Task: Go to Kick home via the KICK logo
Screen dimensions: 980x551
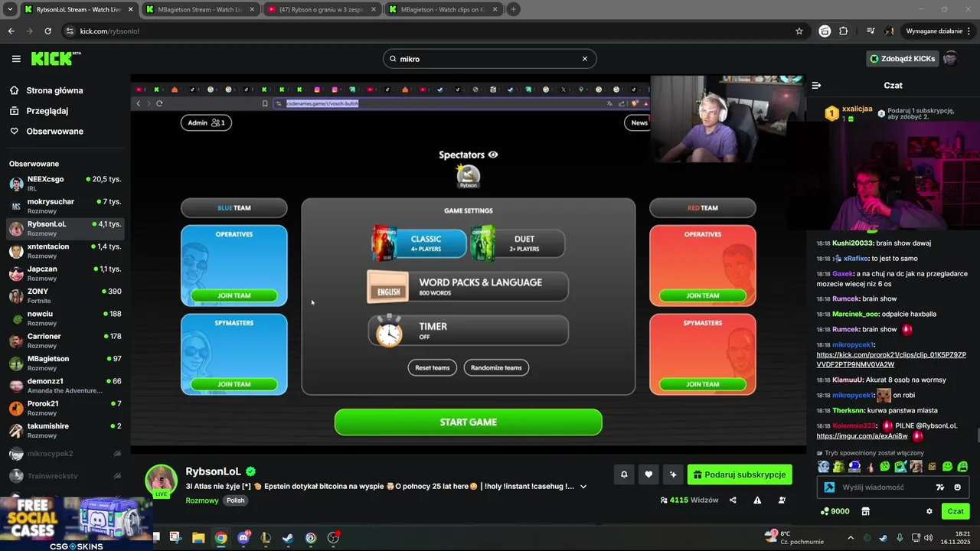Action: point(55,59)
